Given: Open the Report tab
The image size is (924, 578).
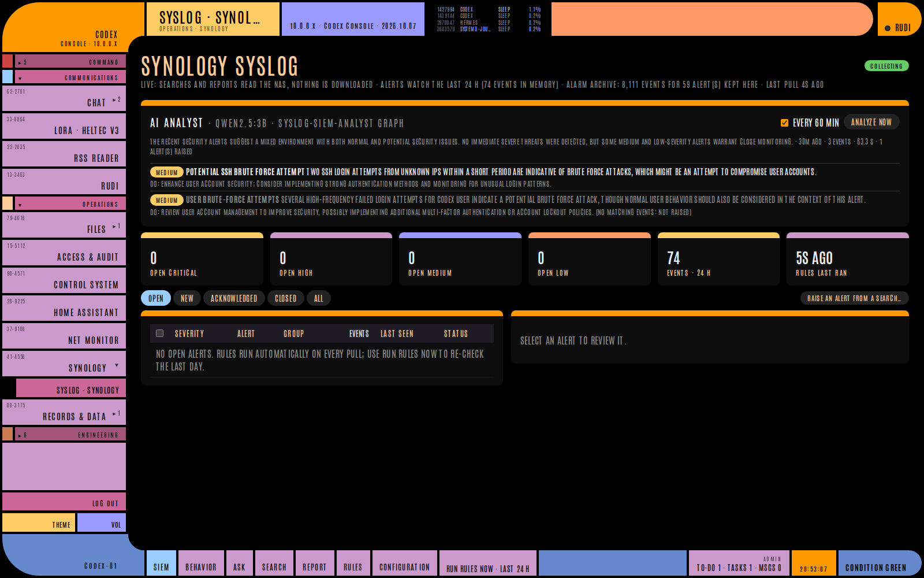Looking at the screenshot, I should pos(315,563).
